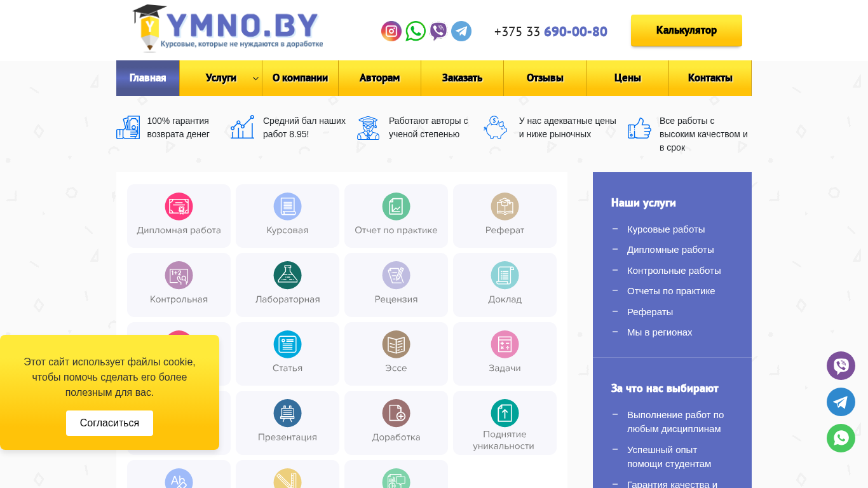Click the text 100% гарантия возврата денег
Image resolution: width=868 pixels, height=488 pixels.
(179, 128)
